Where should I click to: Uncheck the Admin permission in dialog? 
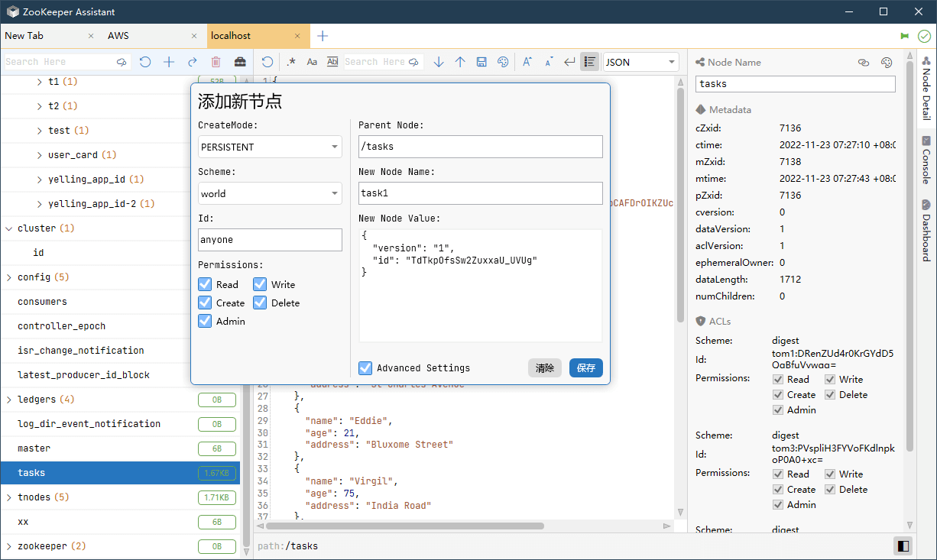click(205, 321)
